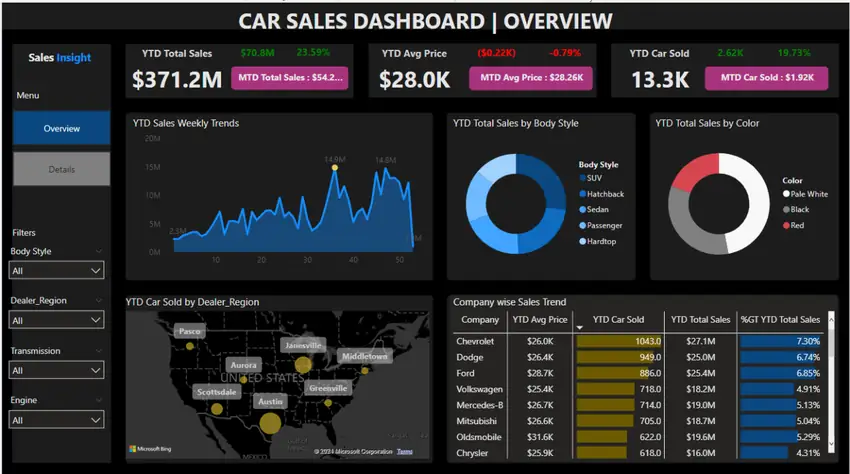Select the Volkswagen company cell
Screen dimensions: 850x474
479,389
